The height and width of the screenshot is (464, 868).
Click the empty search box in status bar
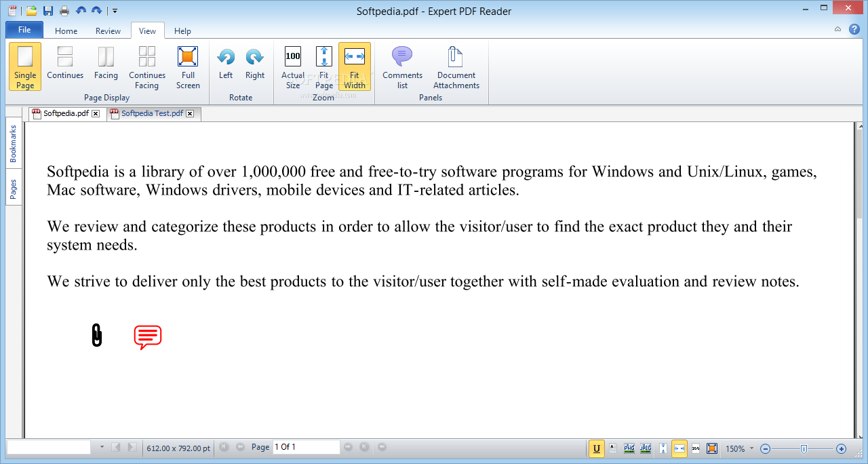(x=49, y=447)
